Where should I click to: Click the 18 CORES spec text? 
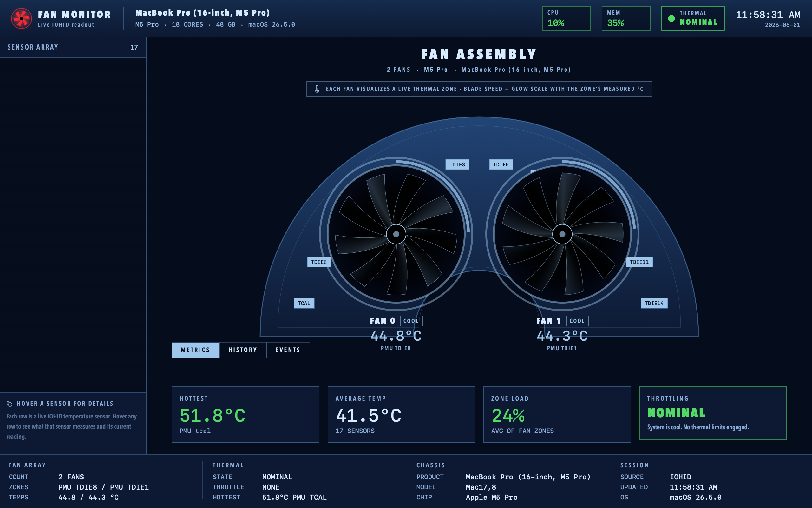[187, 24]
